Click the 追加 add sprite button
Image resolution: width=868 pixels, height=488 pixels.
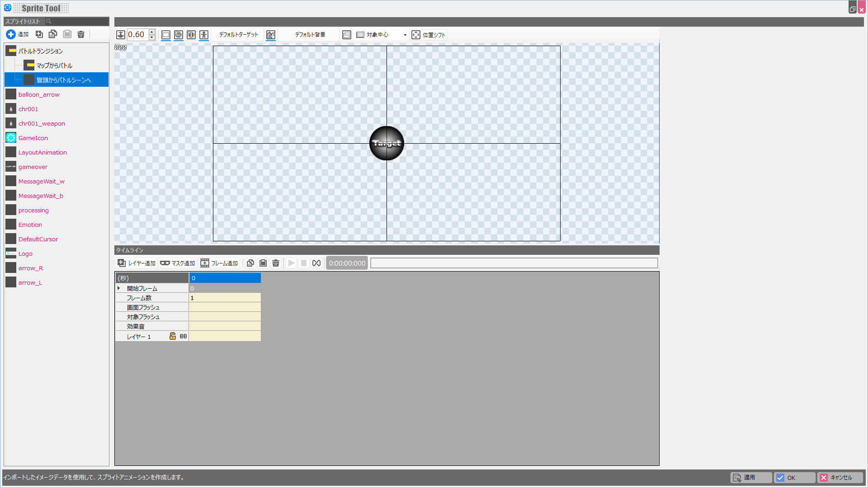(x=17, y=34)
